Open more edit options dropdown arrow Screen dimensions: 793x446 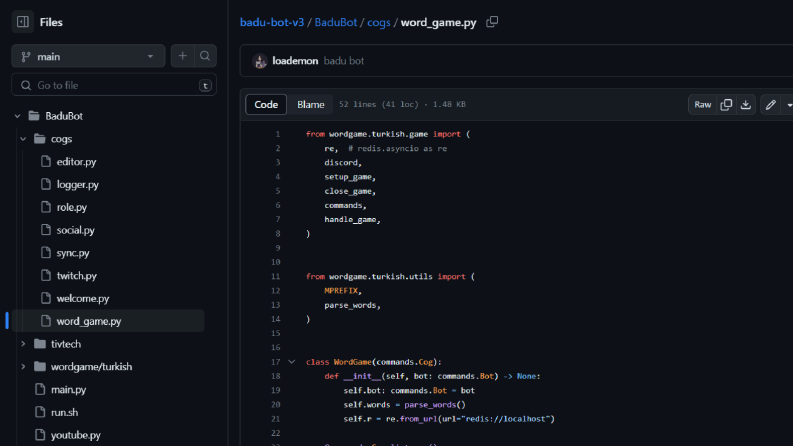coord(788,105)
